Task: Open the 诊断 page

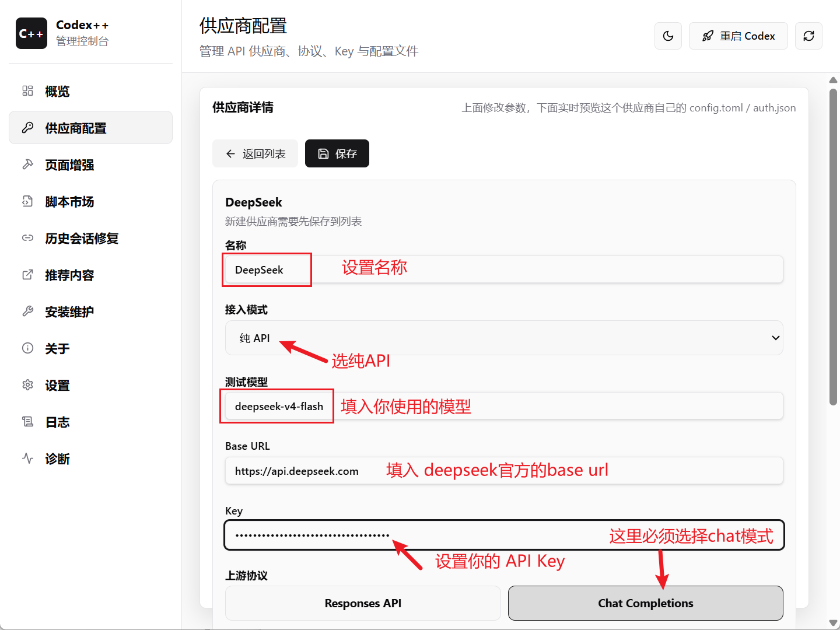Action: coord(90,459)
